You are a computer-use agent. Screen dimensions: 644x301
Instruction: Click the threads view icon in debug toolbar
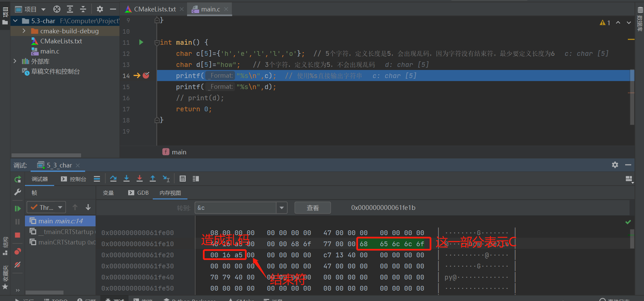pyautogui.click(x=196, y=179)
